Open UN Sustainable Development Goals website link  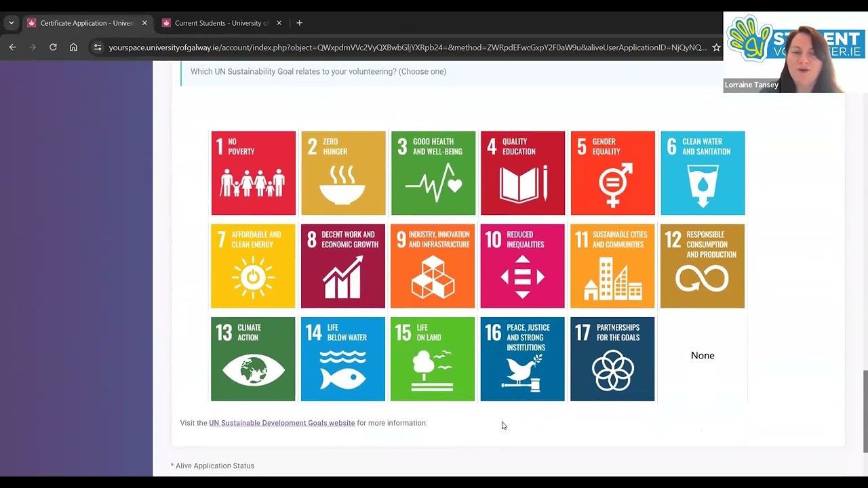pos(281,423)
